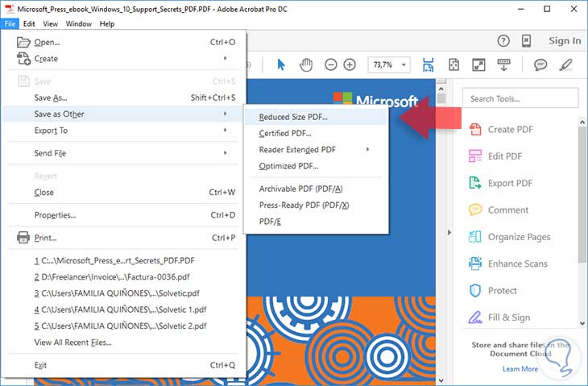
Task: Select Exit in File menu
Action: [x=122, y=365]
